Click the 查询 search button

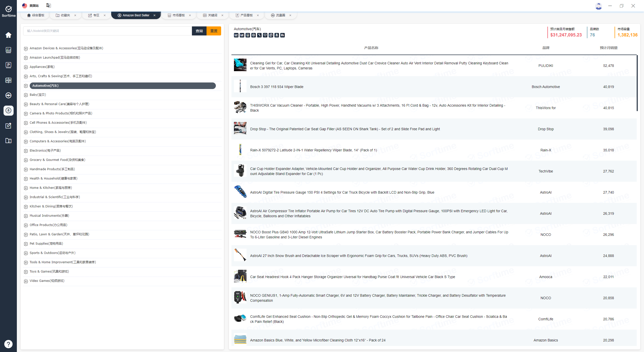[199, 31]
